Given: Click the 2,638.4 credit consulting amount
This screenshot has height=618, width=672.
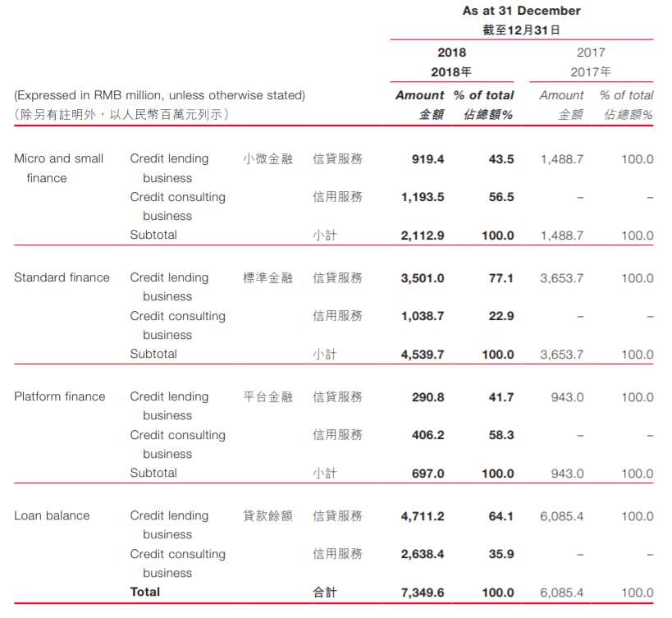Looking at the screenshot, I should click(423, 554).
